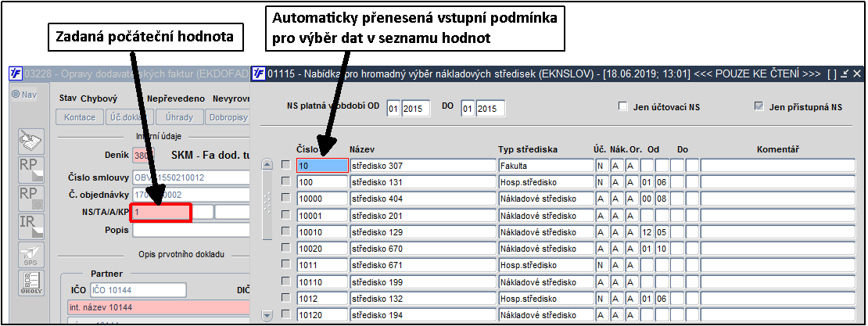
Task: Click the iF logo of window 03228
Action: point(16,73)
